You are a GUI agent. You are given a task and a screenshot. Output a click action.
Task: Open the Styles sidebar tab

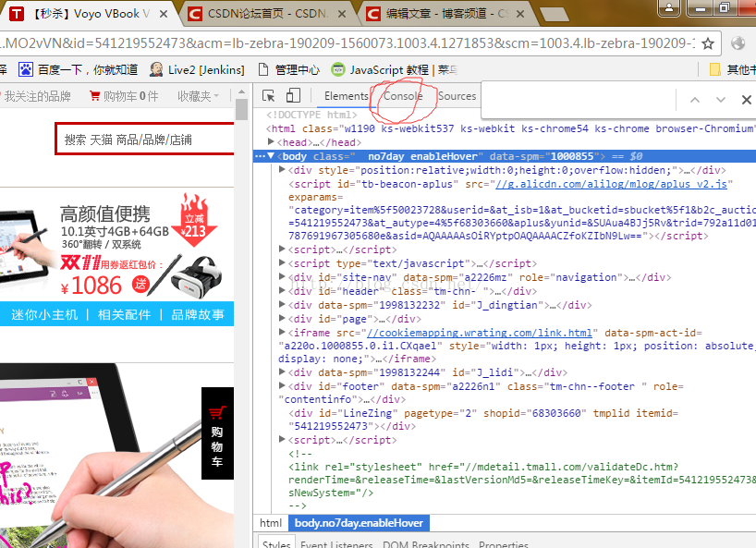point(276,543)
